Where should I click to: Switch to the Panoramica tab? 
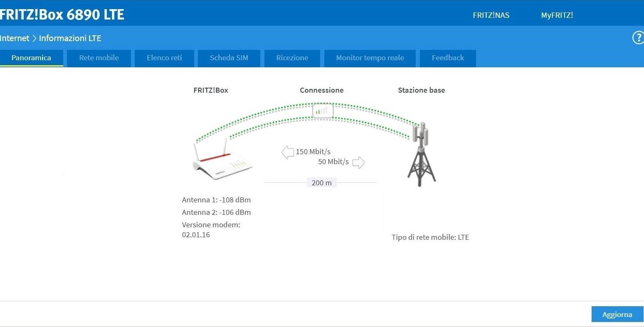tap(31, 58)
